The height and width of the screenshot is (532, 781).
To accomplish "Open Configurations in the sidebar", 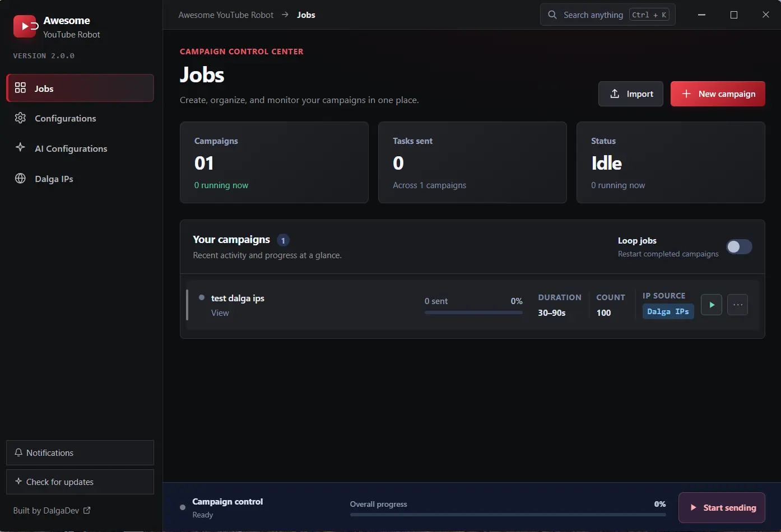I will tap(80, 118).
